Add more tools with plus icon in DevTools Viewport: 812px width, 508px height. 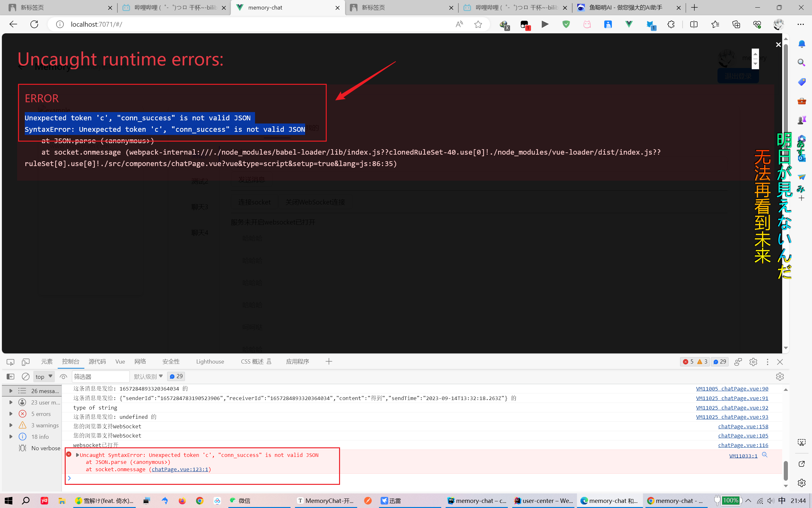tap(329, 362)
